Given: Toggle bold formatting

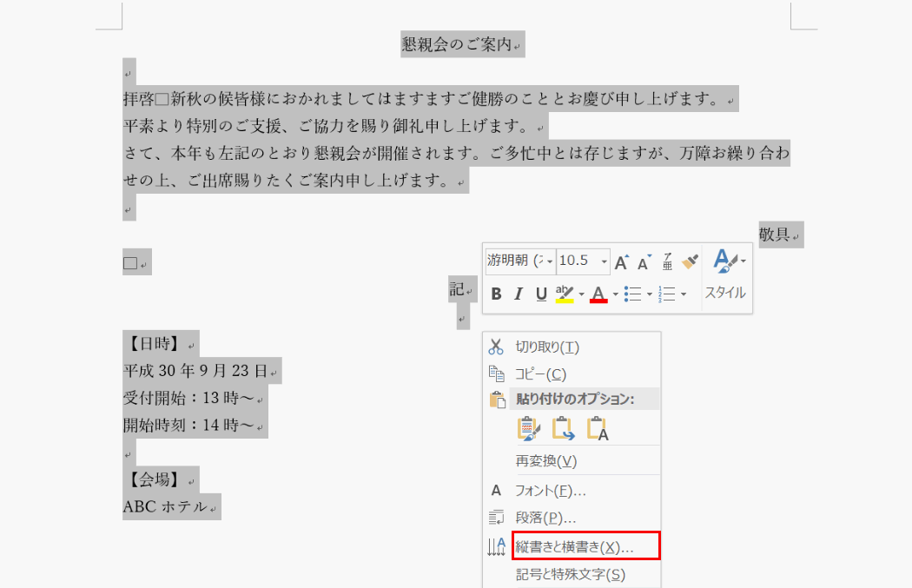Looking at the screenshot, I should pos(496,294).
